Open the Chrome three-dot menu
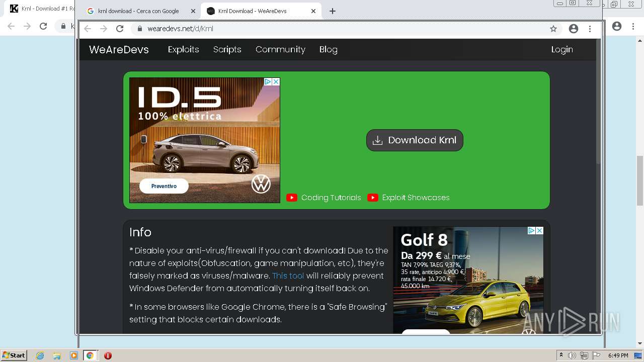Screen dimensions: 644x362 click(590, 29)
